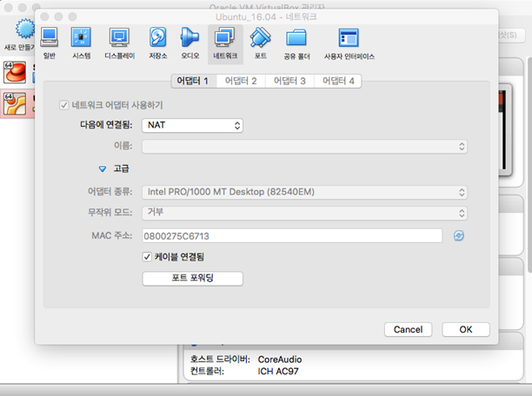Select the second VM with orange icon in the manager list
This screenshot has height=396, width=532.
15,103
